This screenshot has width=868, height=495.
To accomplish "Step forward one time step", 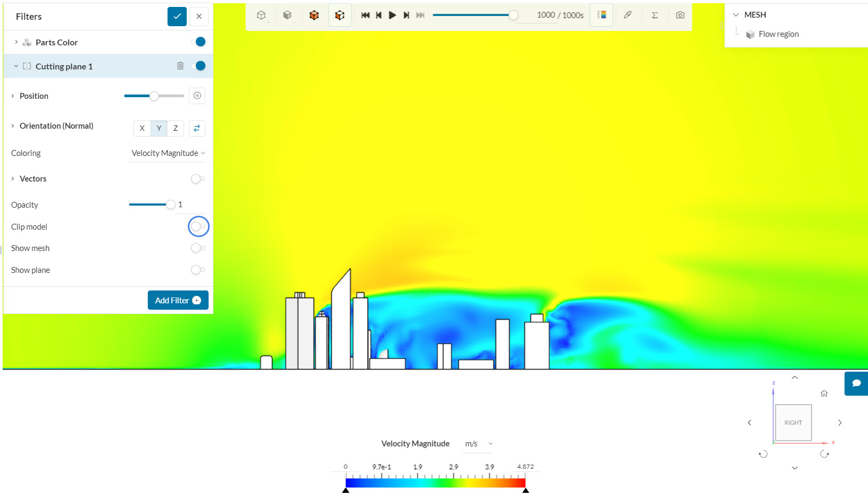I will pos(407,15).
